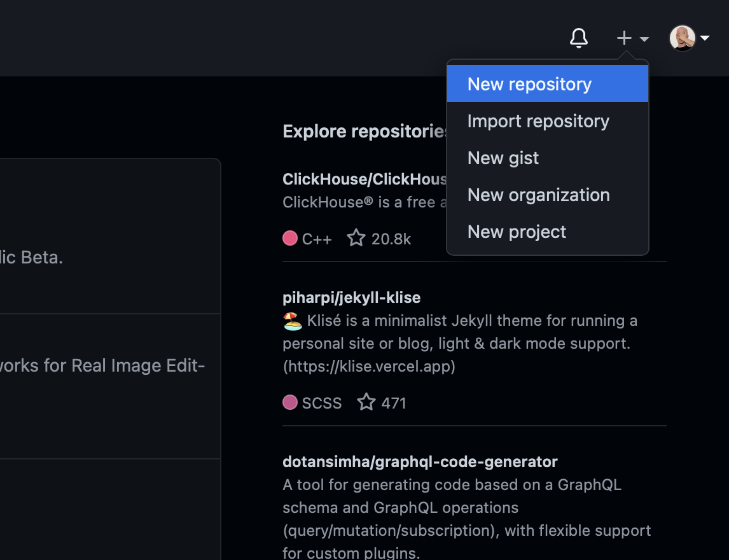This screenshot has width=729, height=560.
Task: Select New repository from the menu
Action: point(548,84)
